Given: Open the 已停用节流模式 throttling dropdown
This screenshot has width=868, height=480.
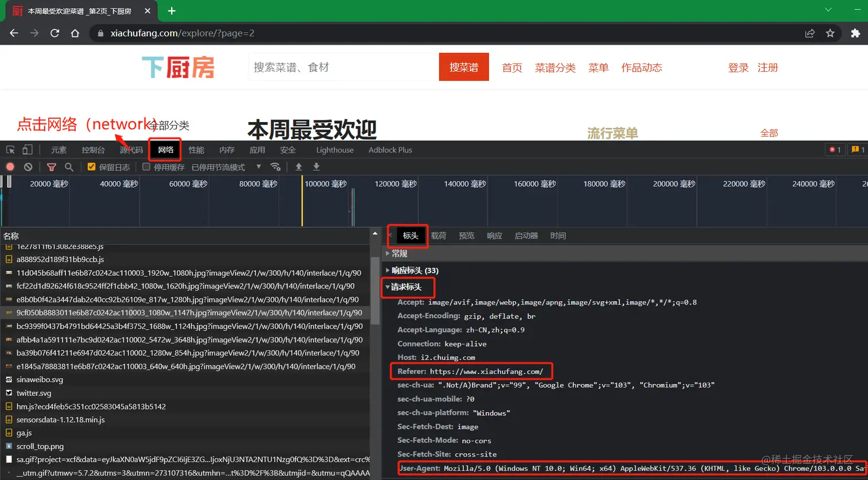Looking at the screenshot, I should tap(226, 167).
